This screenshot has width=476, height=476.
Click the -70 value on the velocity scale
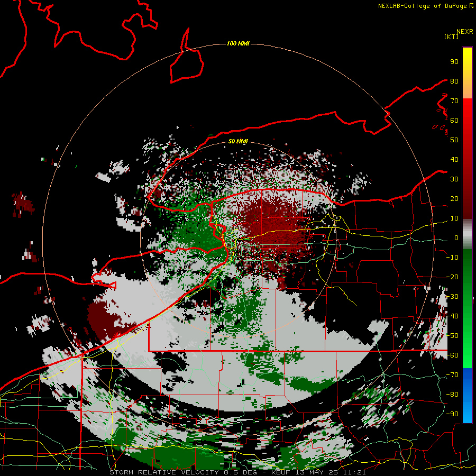pyautogui.click(x=452, y=375)
